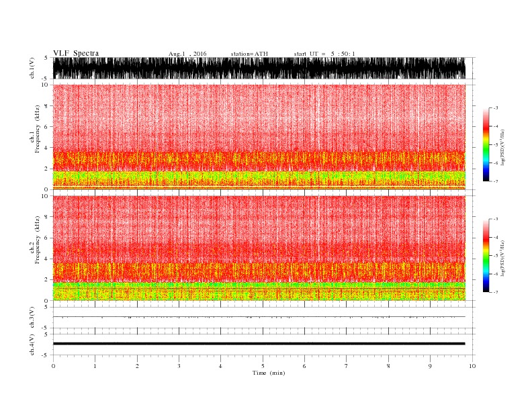This screenshot has height=411, width=532.
Task: Click the "-3" value on ch.1 color bar
Action: point(495,108)
